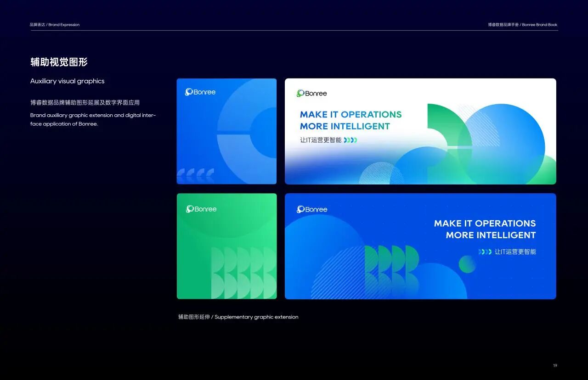Click the 'MAKE IT OPERATIONS' headline on the white banner
Image resolution: width=588 pixels, height=380 pixels.
click(351, 115)
